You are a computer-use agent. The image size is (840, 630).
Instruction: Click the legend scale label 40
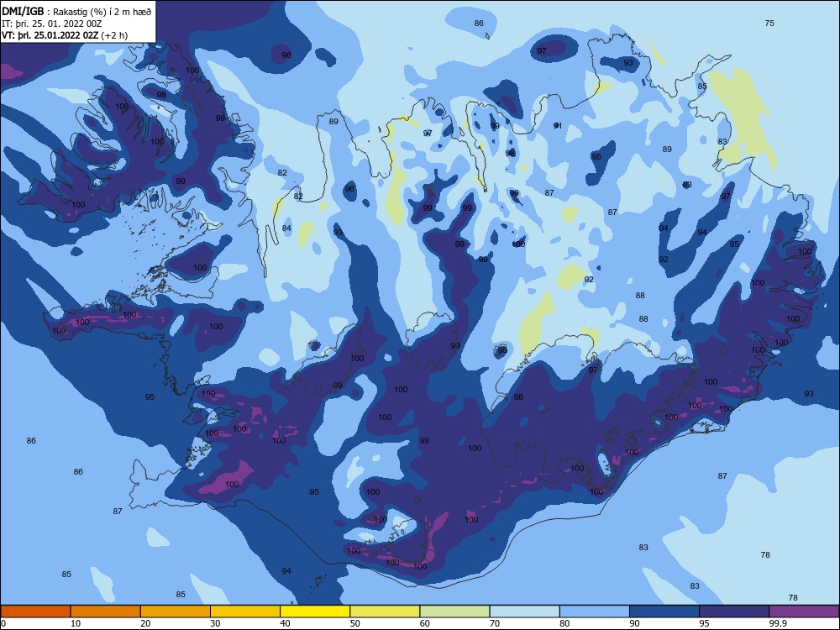(x=286, y=623)
